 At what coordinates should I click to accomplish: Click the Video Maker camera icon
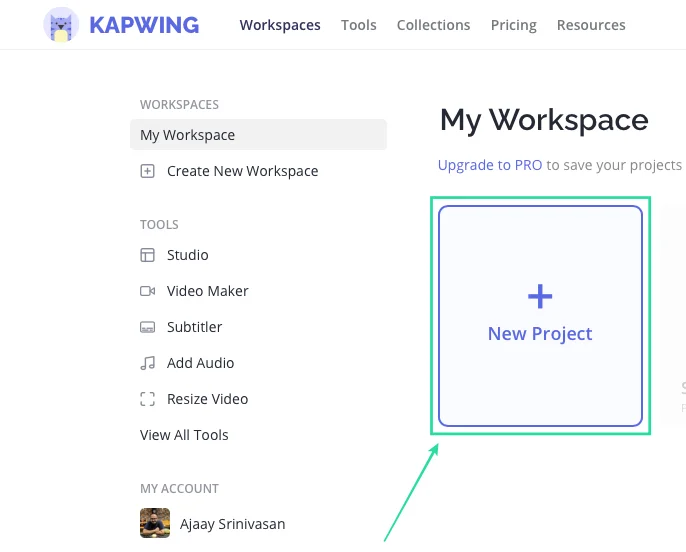[148, 291]
